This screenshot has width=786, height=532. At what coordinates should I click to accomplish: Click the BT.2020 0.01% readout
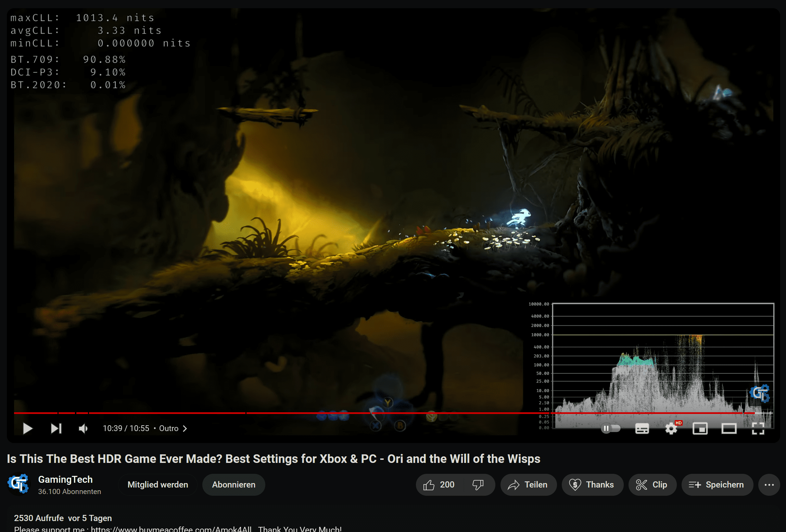point(68,85)
